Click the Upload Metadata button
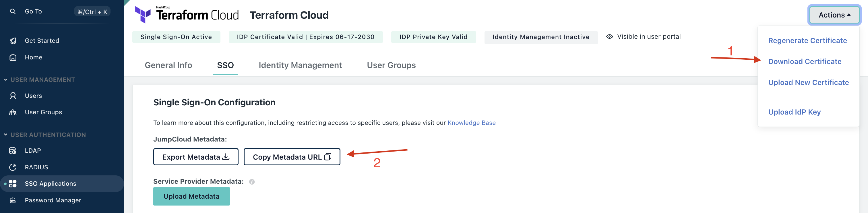This screenshot has height=213, width=868. (x=191, y=196)
